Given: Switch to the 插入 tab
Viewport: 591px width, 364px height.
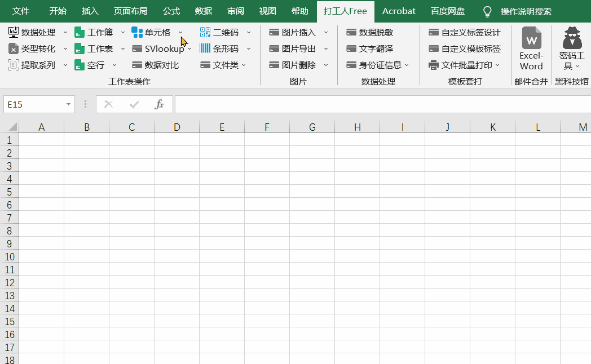Looking at the screenshot, I should [x=90, y=11].
